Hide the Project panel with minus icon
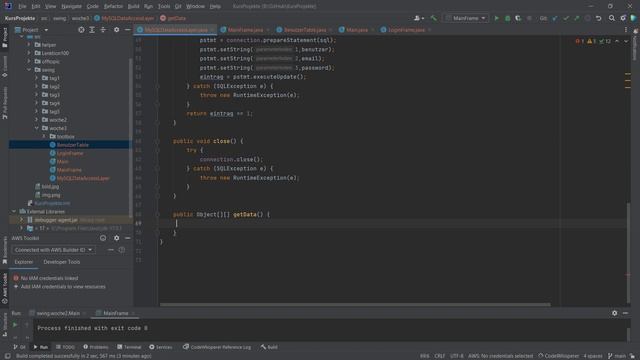Viewport: 640px width, 360px height. point(127,30)
